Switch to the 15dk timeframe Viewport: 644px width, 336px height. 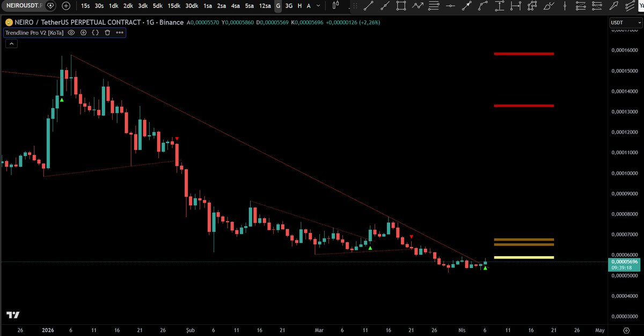(174, 6)
